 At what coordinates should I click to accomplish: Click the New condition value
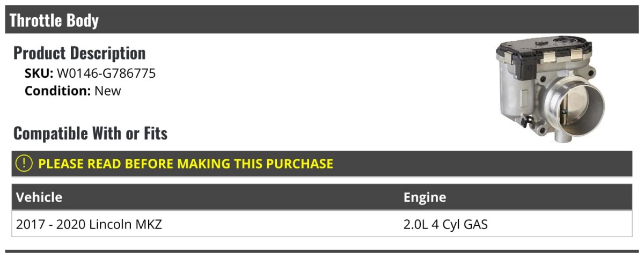click(x=108, y=91)
